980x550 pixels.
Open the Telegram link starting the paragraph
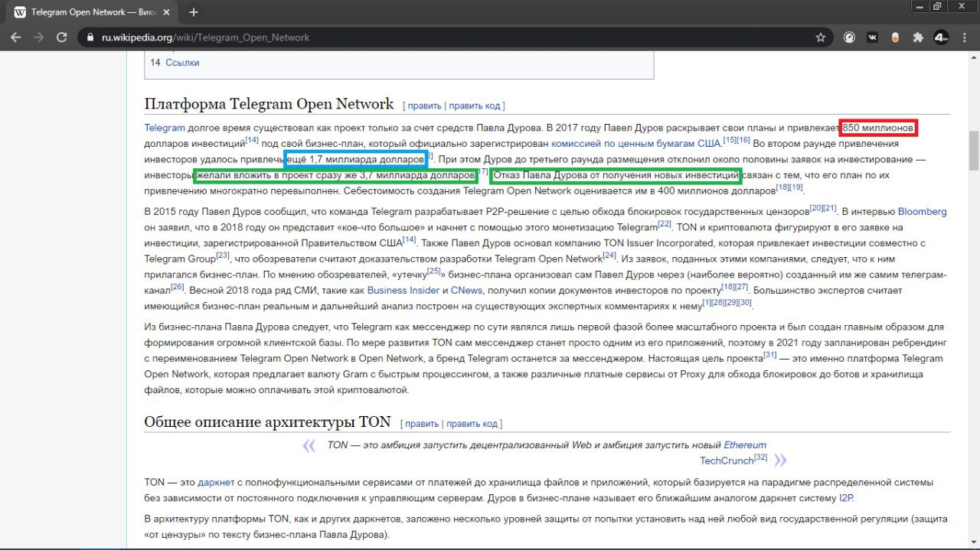coord(165,128)
